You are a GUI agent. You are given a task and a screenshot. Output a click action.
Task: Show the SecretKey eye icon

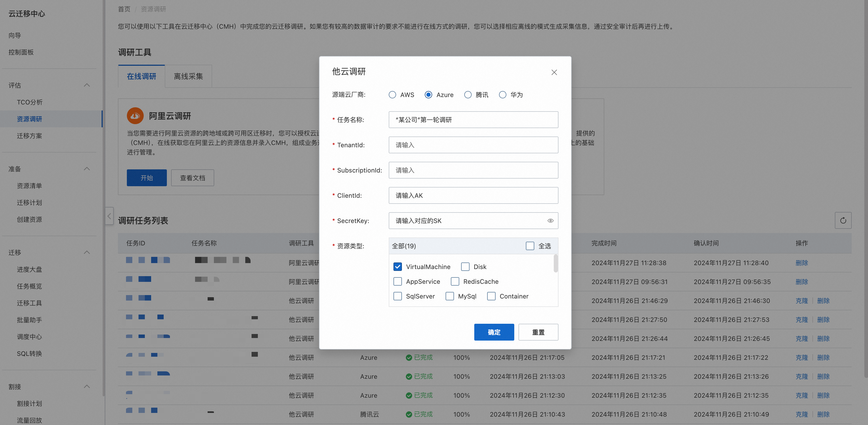(x=550, y=221)
